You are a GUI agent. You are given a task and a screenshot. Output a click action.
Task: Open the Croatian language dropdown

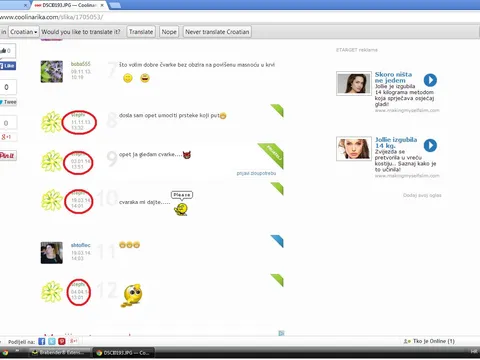tap(24, 32)
